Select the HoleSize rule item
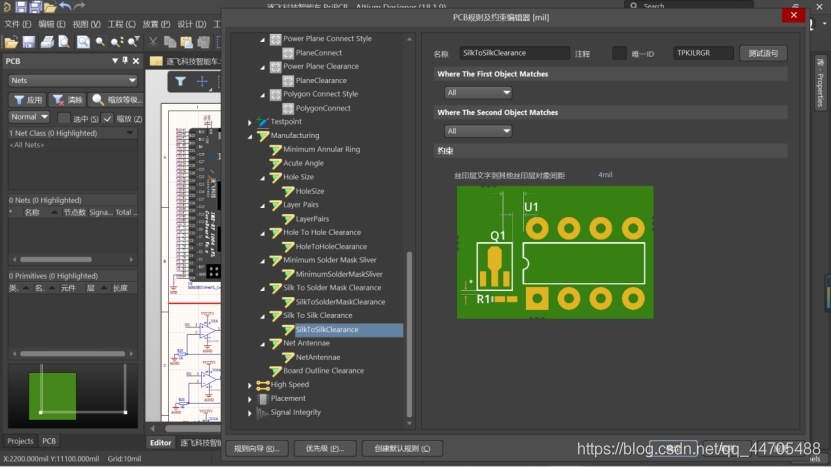This screenshot has width=831, height=468. tap(310, 191)
